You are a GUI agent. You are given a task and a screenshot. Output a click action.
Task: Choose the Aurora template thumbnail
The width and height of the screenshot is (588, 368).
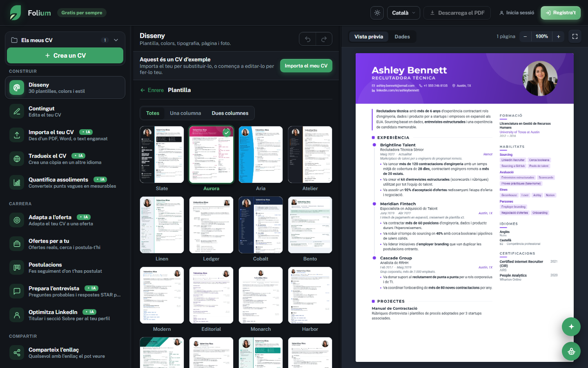point(211,155)
